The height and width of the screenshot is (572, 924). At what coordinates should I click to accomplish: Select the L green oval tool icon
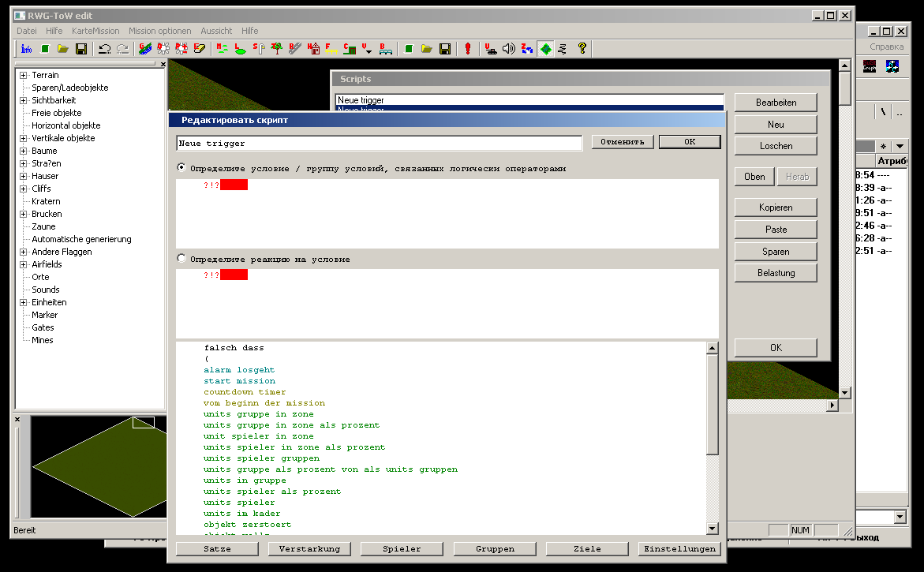(x=240, y=49)
